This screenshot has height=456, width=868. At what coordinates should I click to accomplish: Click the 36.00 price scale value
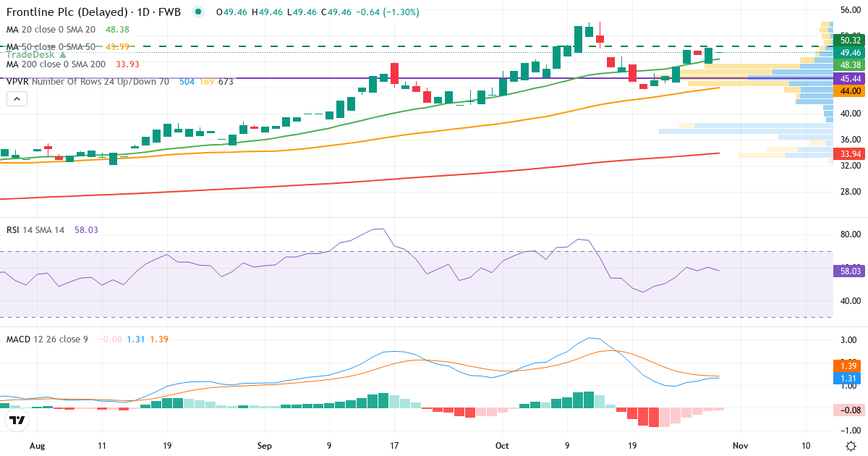(x=850, y=140)
